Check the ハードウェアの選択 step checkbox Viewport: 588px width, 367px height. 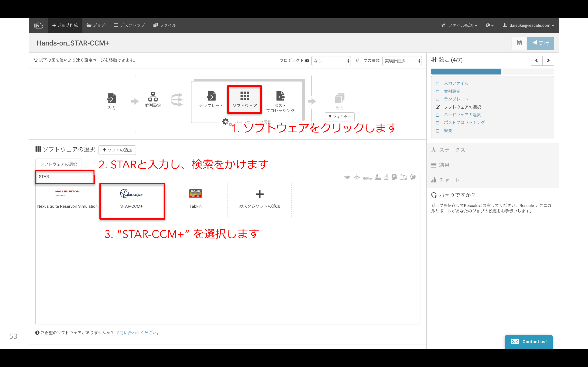point(437,115)
